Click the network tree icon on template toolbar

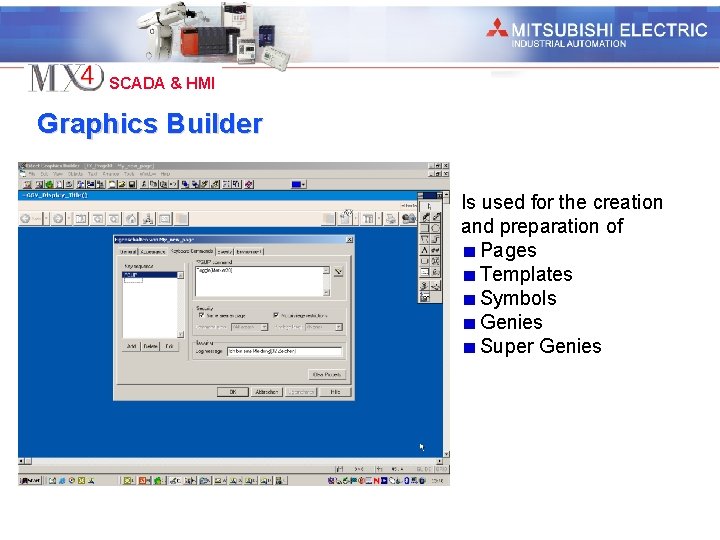(x=148, y=219)
